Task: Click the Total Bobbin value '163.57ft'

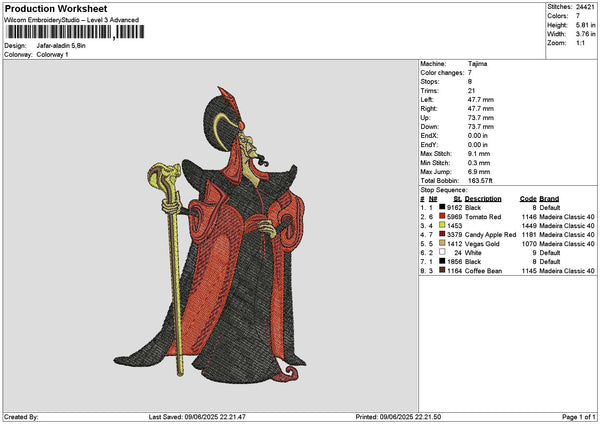Action: (480, 181)
